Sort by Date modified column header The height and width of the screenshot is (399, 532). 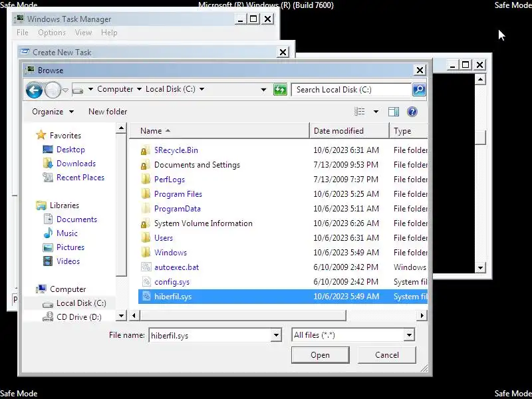[350, 131]
